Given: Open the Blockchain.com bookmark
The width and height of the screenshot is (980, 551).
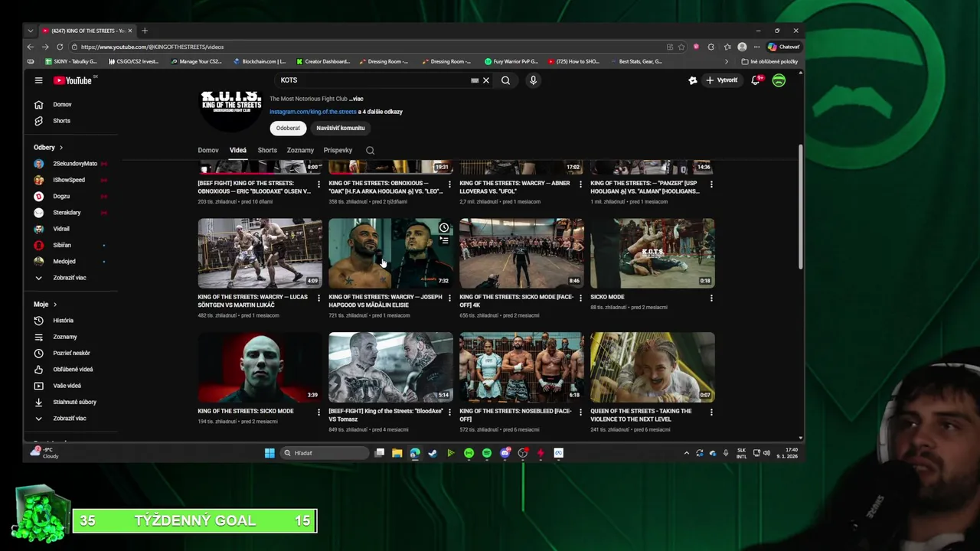Looking at the screenshot, I should [x=260, y=61].
